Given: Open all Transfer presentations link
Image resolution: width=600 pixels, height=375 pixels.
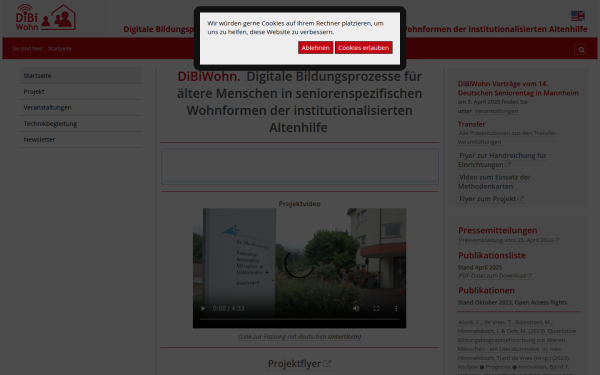Looking at the screenshot, I should tap(507, 137).
